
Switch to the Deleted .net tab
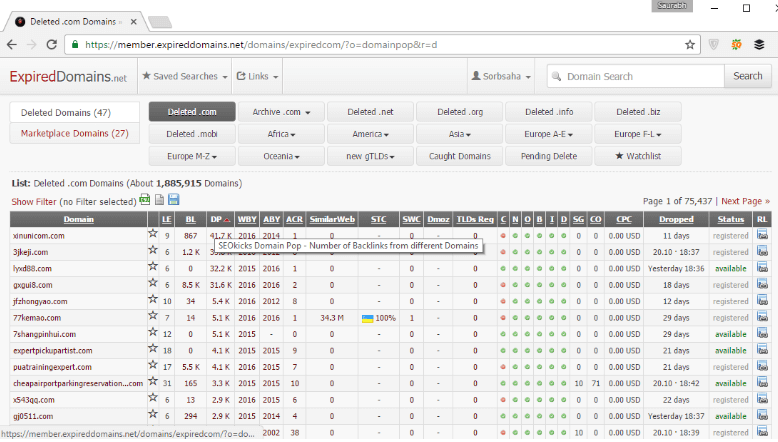pos(370,112)
